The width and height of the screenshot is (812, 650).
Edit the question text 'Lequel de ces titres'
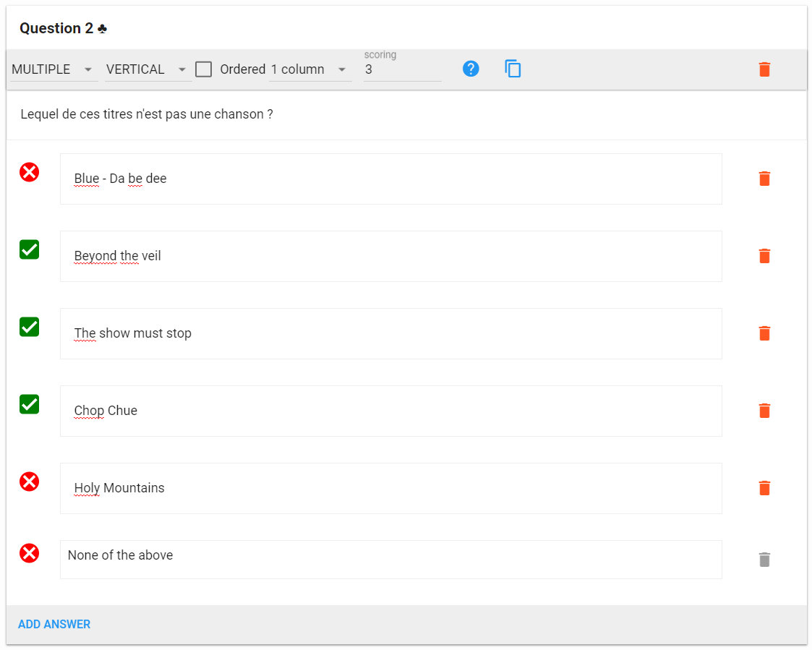click(x=147, y=114)
